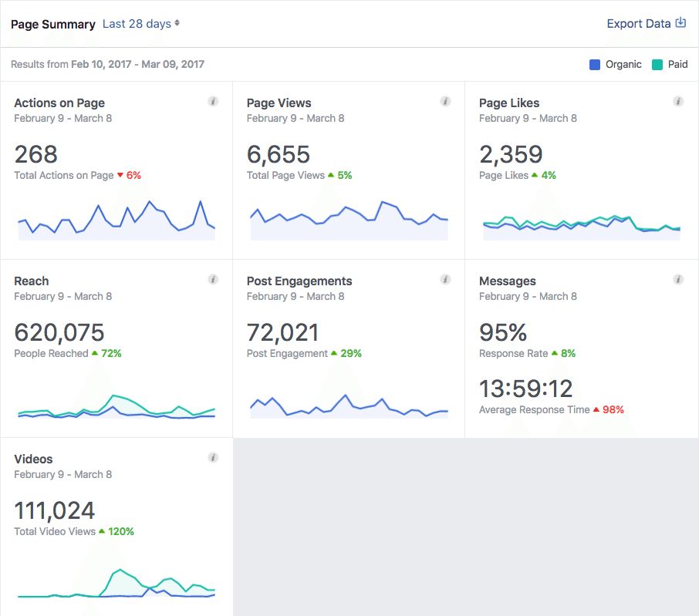Open the Reach metric showing 620,075
This screenshot has height=616, width=699.
59,332
